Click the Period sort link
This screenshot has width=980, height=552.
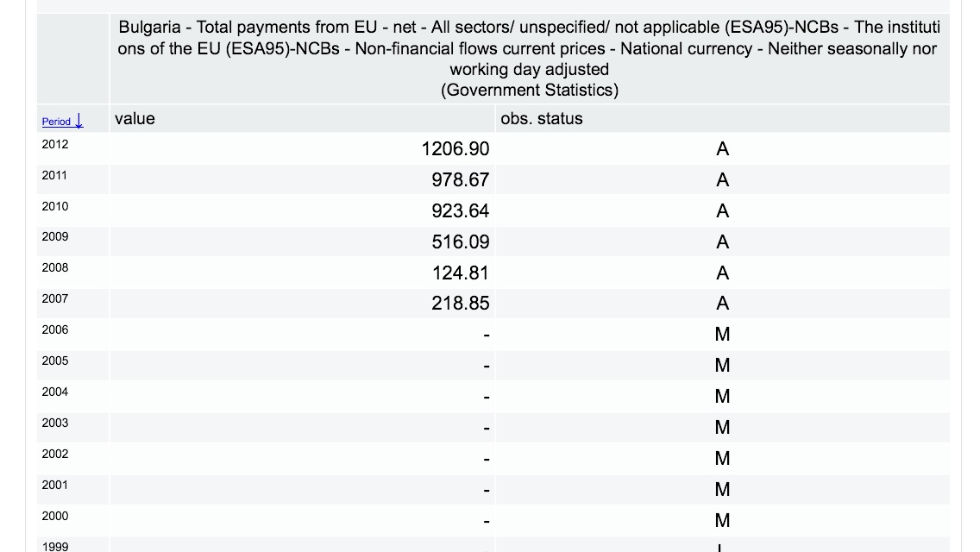[56, 122]
